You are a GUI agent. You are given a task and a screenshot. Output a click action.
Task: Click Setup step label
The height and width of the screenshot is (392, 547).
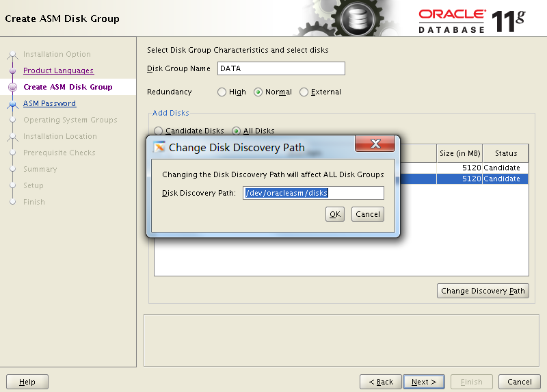(x=34, y=185)
